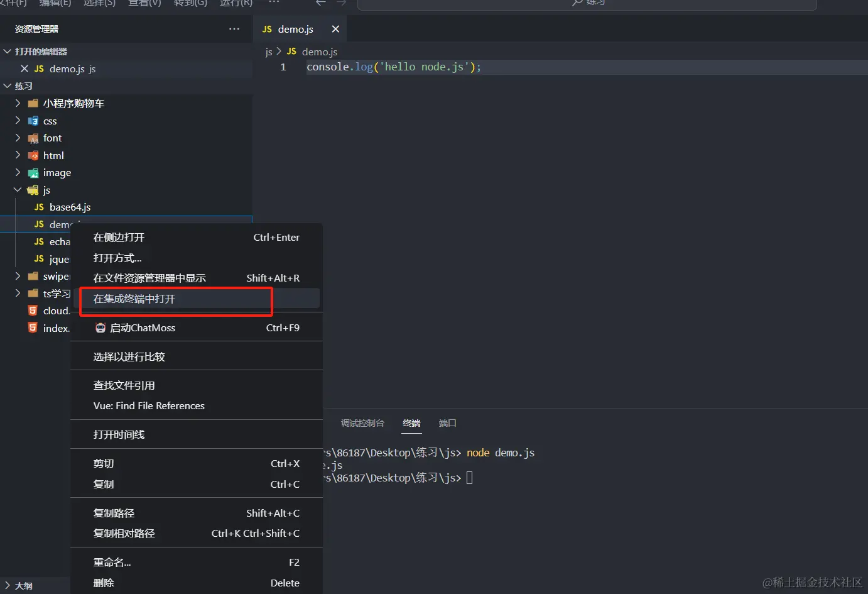Viewport: 868px width, 594px height.
Task: Select demo.js in the open editors list
Action: pyautogui.click(x=126, y=69)
